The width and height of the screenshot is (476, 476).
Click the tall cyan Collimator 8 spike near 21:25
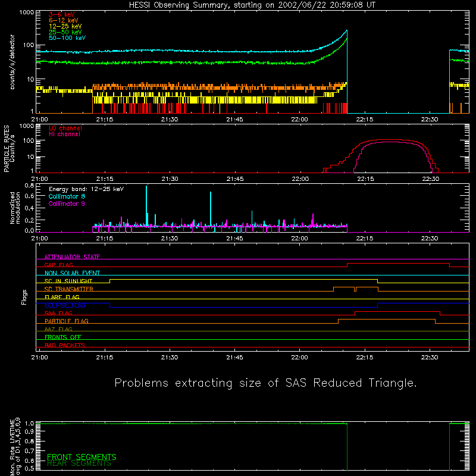point(146,206)
